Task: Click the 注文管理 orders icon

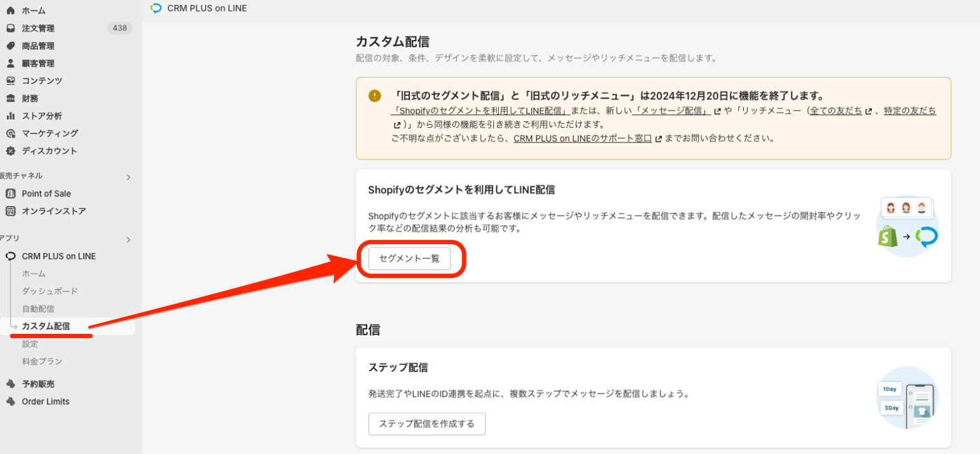Action: pos(10,28)
